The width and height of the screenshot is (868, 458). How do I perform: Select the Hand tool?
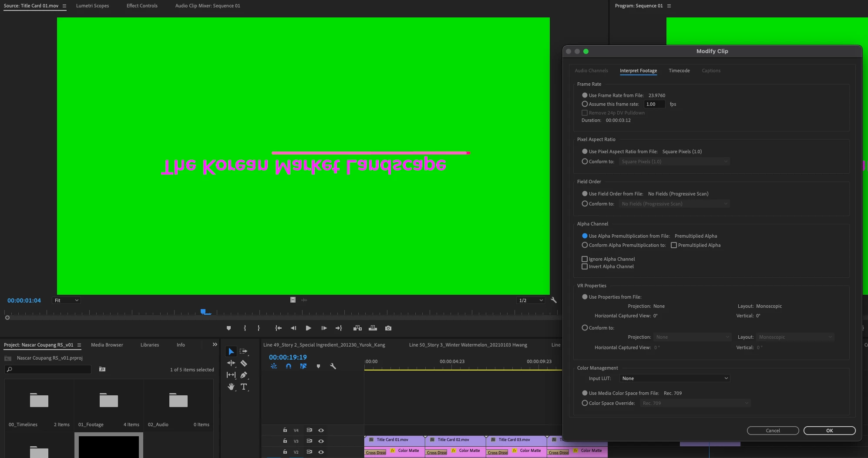tap(231, 387)
